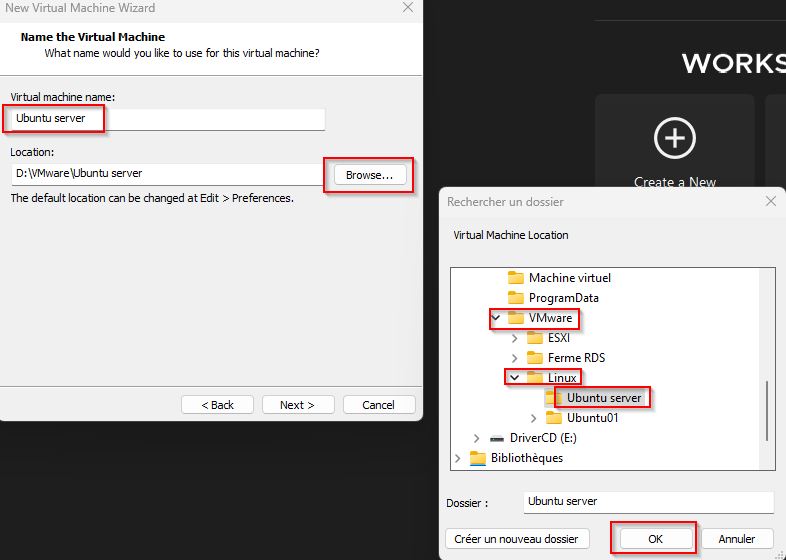
Task: Proceed with the Next > button
Action: pos(298,405)
